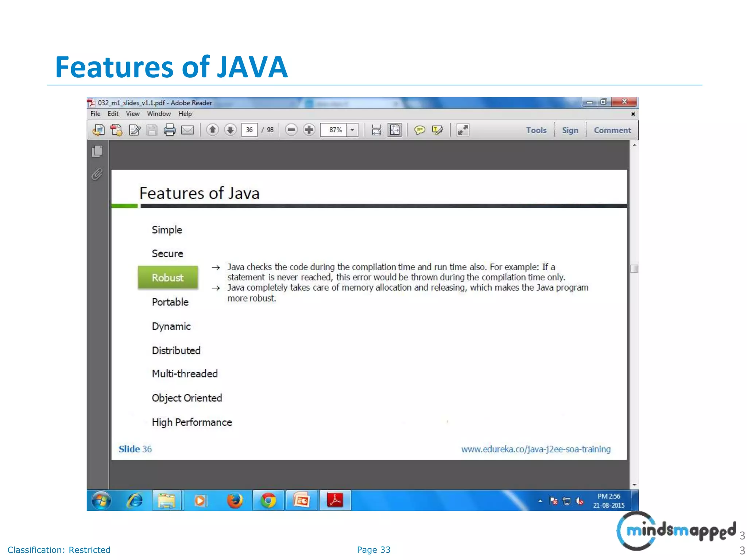Open the Comment pane
The height and width of the screenshot is (560, 747).
click(x=612, y=130)
